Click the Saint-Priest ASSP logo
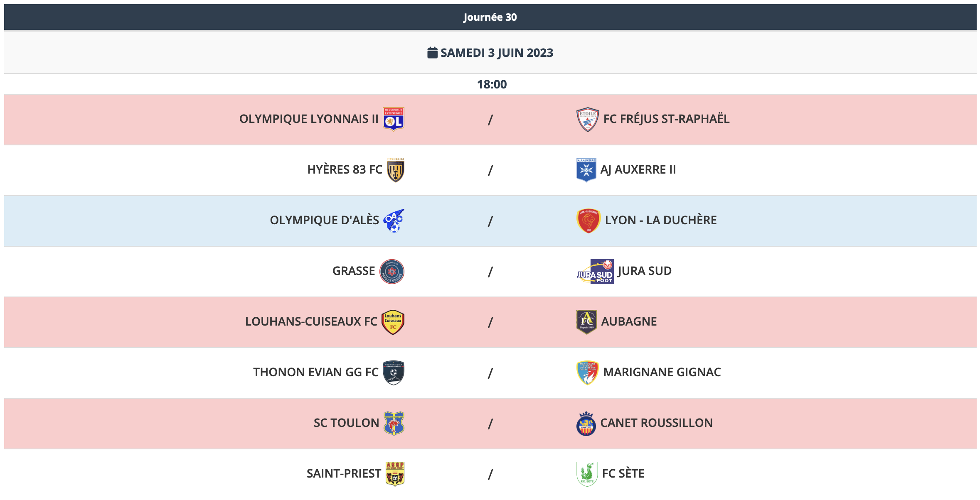This screenshot has width=980, height=500. point(394,474)
